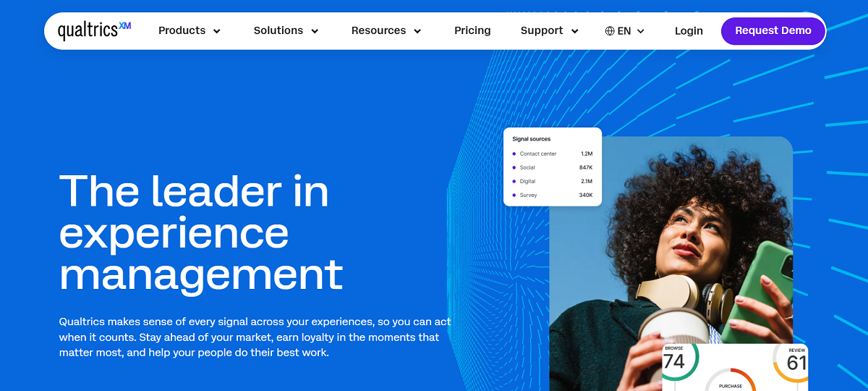Click the purple dot beside Digital

click(x=514, y=181)
